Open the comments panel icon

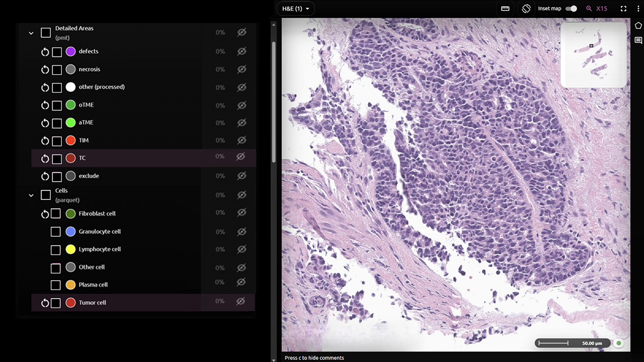tap(638, 40)
